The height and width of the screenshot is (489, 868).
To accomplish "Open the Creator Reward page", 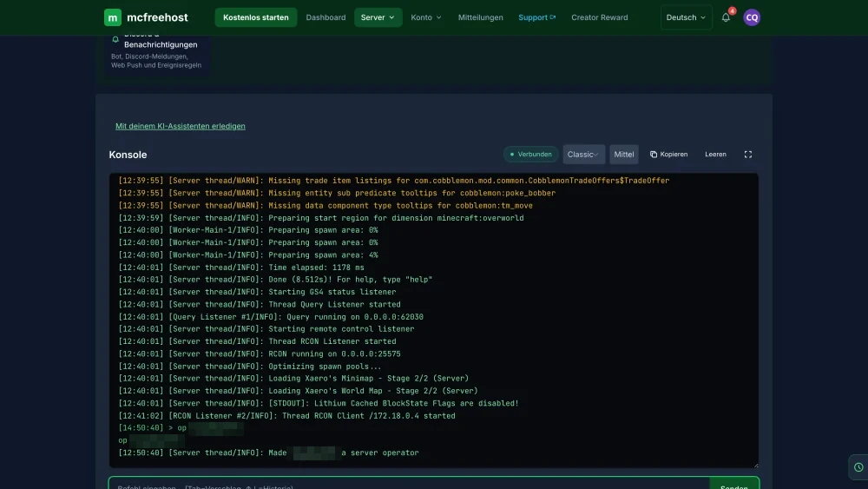I will tap(600, 17).
